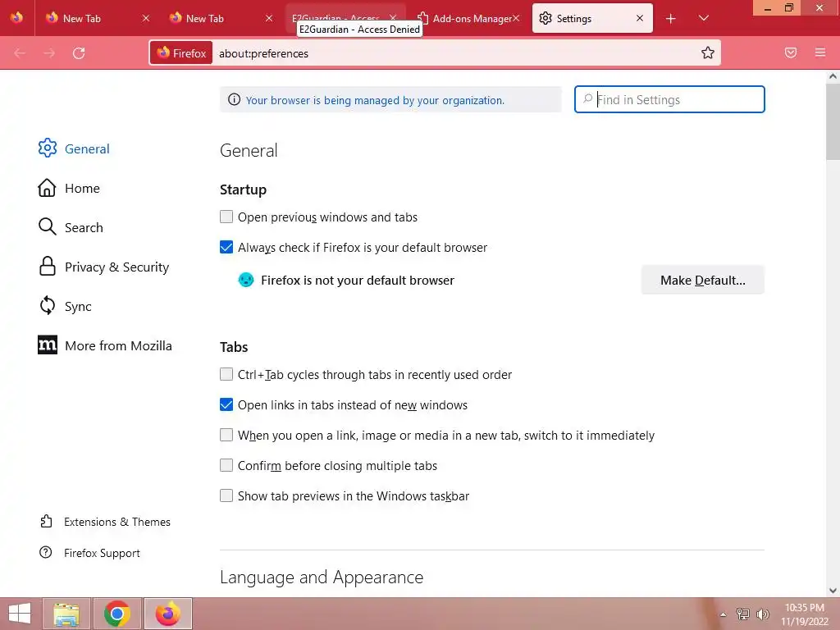Open Privacy & Security settings label
Viewport: 840px width, 630px height.
pyautogui.click(x=116, y=267)
